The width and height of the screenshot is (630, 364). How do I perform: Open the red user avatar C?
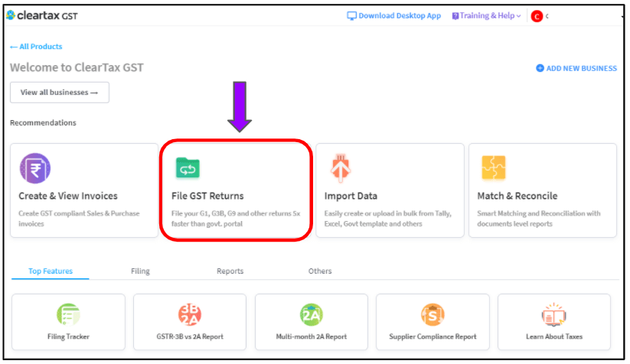point(537,16)
